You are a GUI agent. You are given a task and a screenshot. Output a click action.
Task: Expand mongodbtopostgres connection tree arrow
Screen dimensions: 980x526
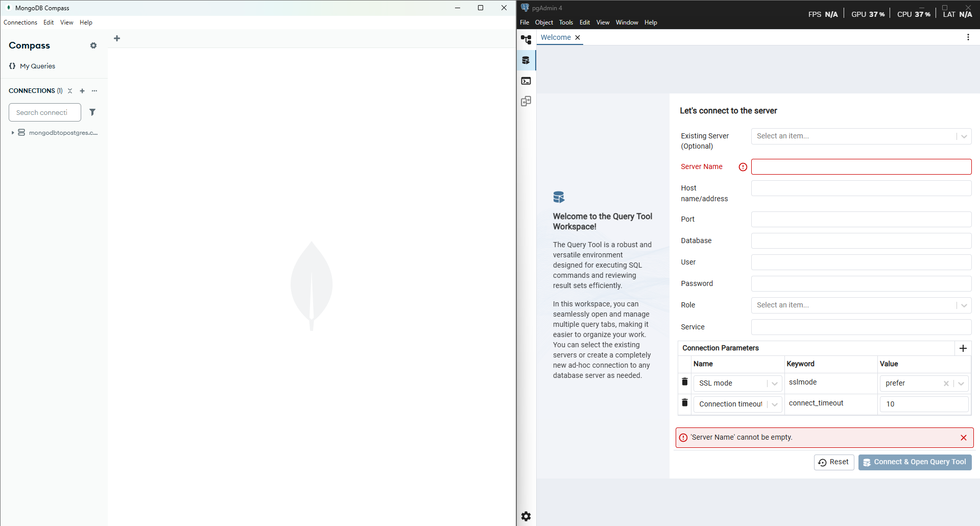[x=13, y=132]
